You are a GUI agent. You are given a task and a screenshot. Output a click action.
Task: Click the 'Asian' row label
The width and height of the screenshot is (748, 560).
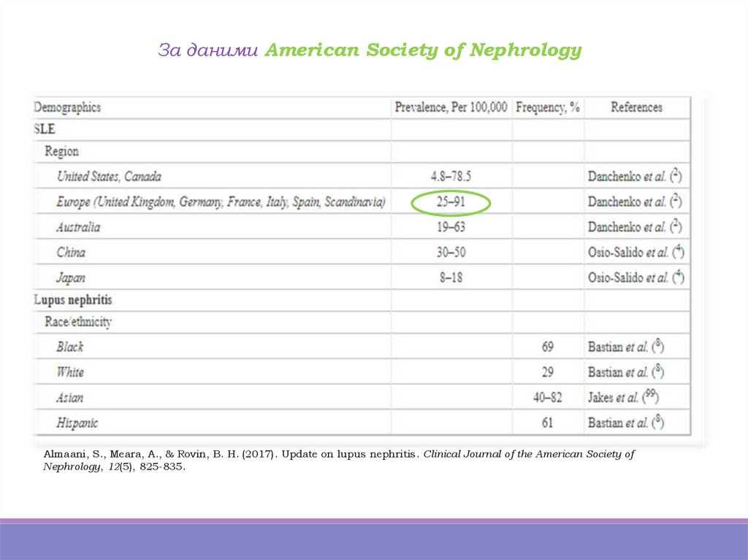[69, 397]
